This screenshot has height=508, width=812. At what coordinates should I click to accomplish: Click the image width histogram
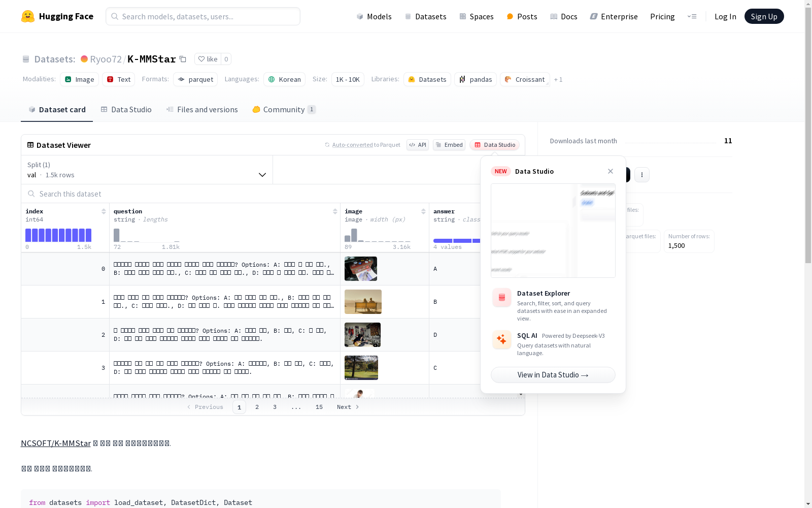coord(378,235)
